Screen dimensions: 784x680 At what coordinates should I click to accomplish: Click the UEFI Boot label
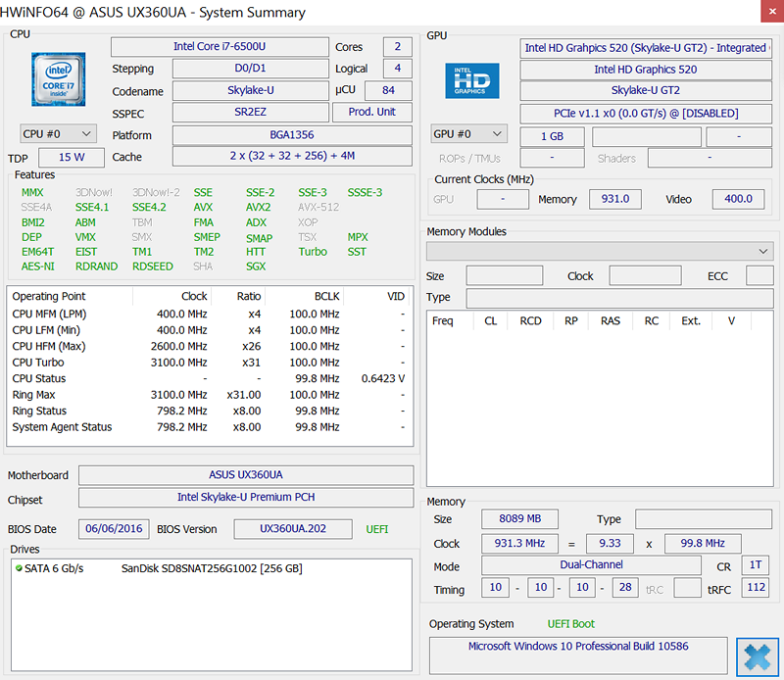pyautogui.click(x=571, y=624)
